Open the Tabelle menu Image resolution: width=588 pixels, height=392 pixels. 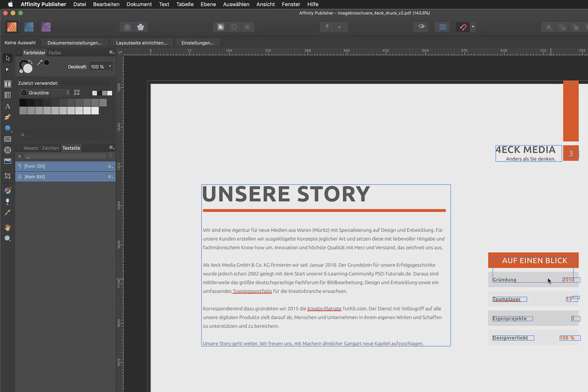click(x=185, y=4)
